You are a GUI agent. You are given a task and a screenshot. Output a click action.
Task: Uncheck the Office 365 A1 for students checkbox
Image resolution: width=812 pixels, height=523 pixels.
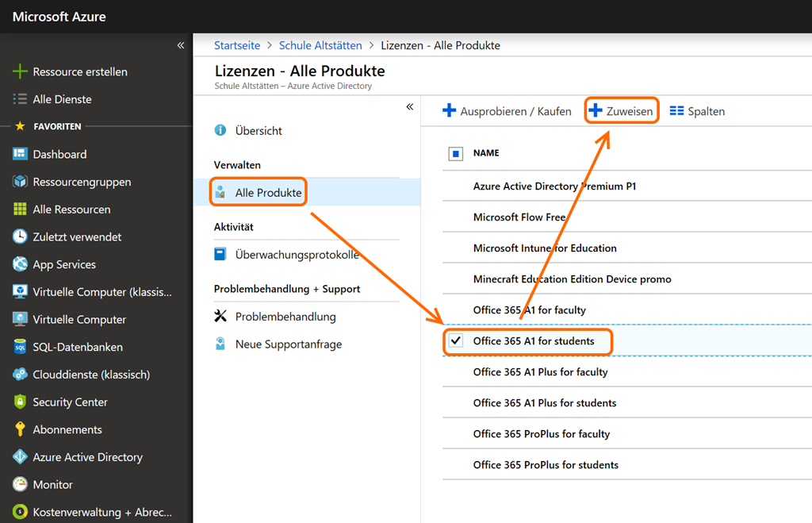(x=456, y=341)
